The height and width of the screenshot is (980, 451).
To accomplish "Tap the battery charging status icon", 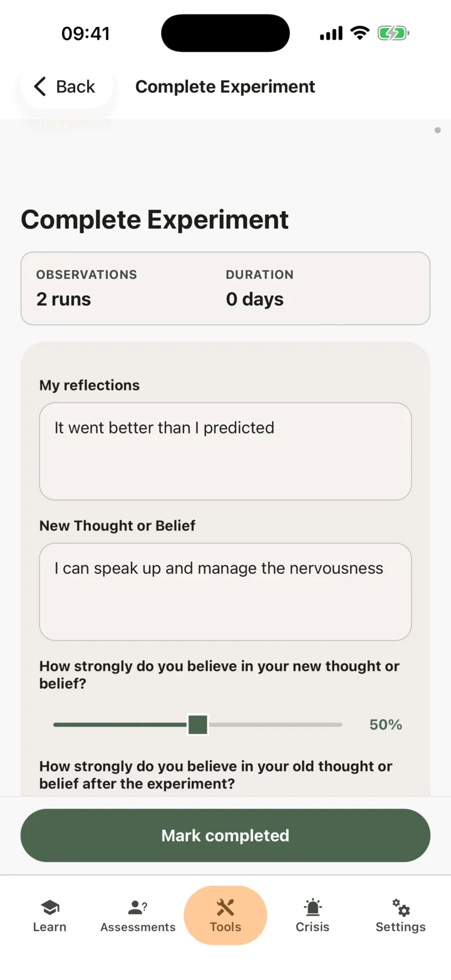I will coord(393,33).
